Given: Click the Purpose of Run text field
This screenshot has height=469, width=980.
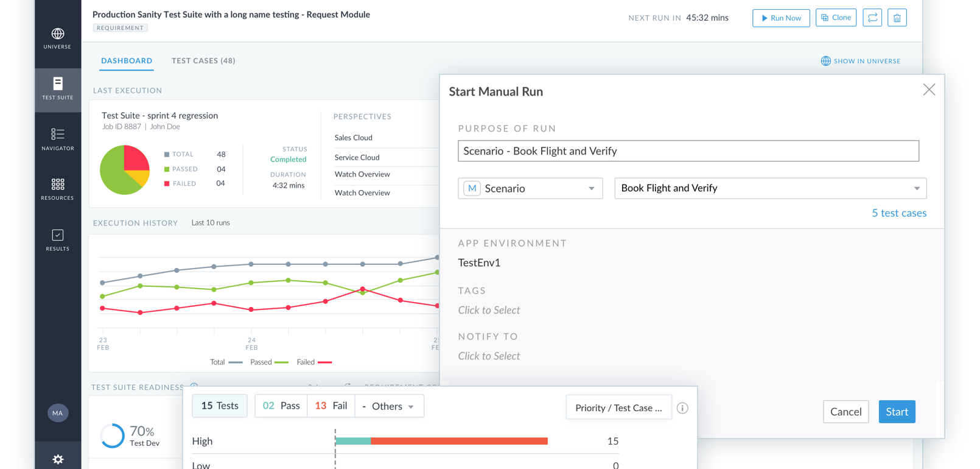Looking at the screenshot, I should [688, 151].
